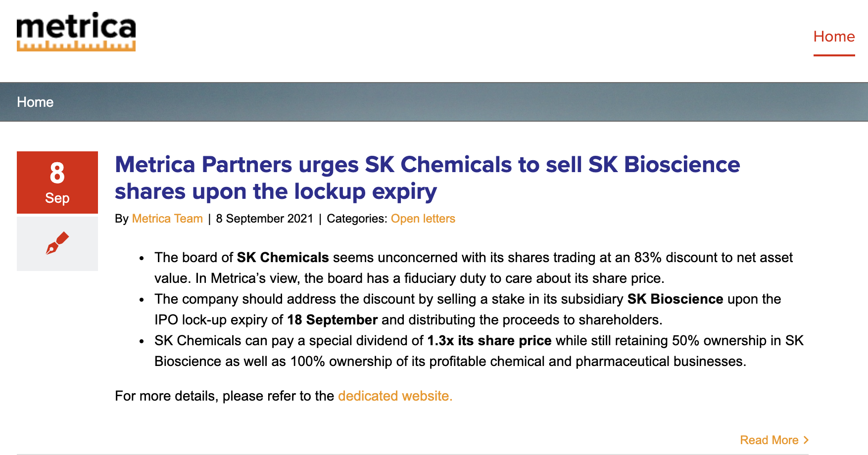Open the Home navigation menu item
This screenshot has height=455, width=868.
[x=834, y=37]
